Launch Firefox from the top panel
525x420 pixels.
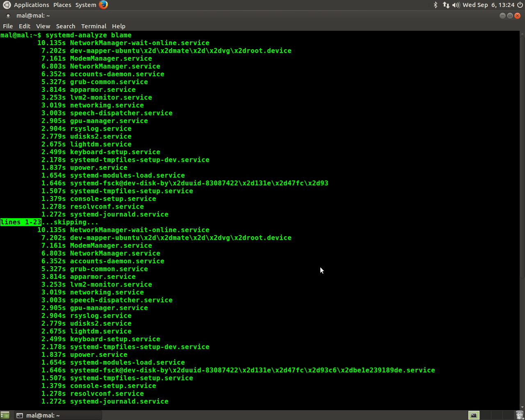(x=103, y=5)
